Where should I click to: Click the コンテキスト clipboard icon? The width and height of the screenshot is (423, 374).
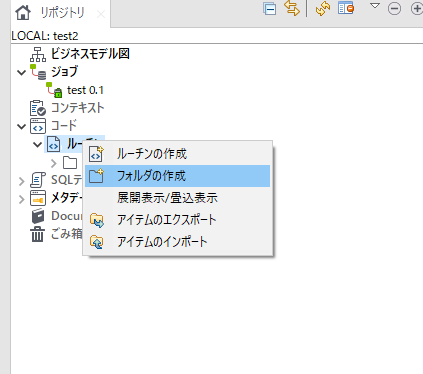coord(38,108)
